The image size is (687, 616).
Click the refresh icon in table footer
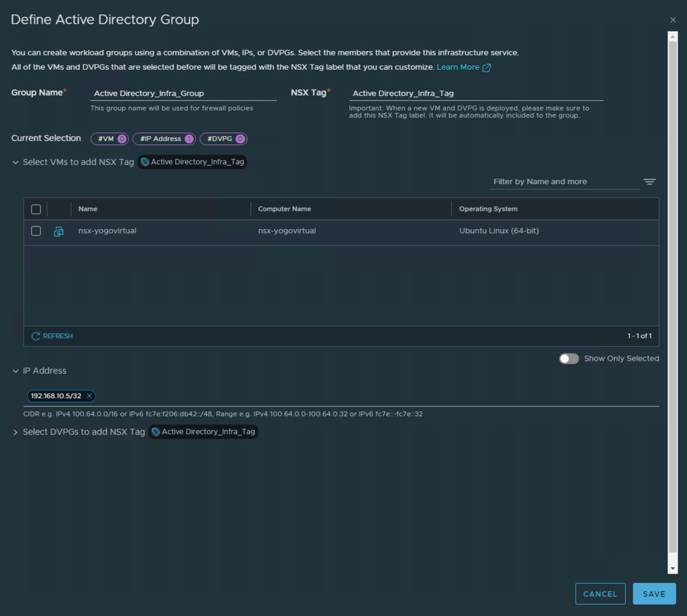click(36, 336)
